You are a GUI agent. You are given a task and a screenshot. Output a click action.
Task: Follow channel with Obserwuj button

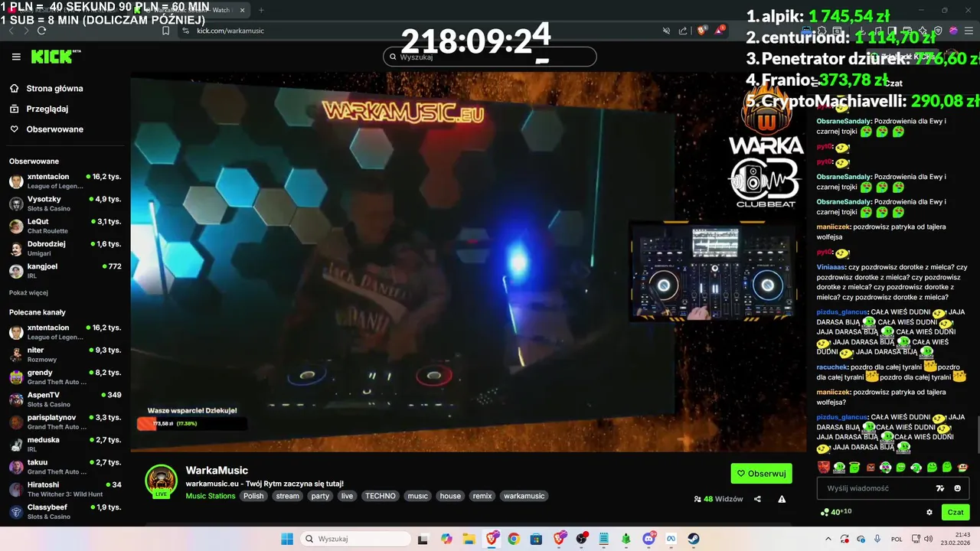(762, 474)
